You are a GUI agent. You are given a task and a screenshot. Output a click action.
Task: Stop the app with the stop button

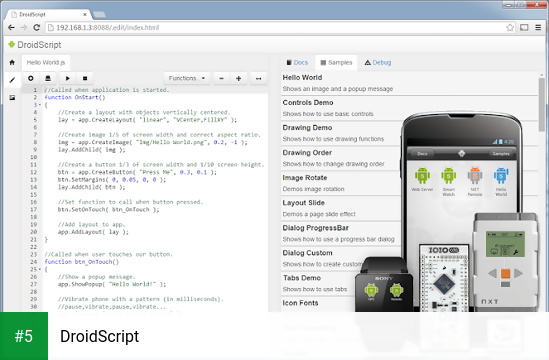pyautogui.click(x=85, y=78)
